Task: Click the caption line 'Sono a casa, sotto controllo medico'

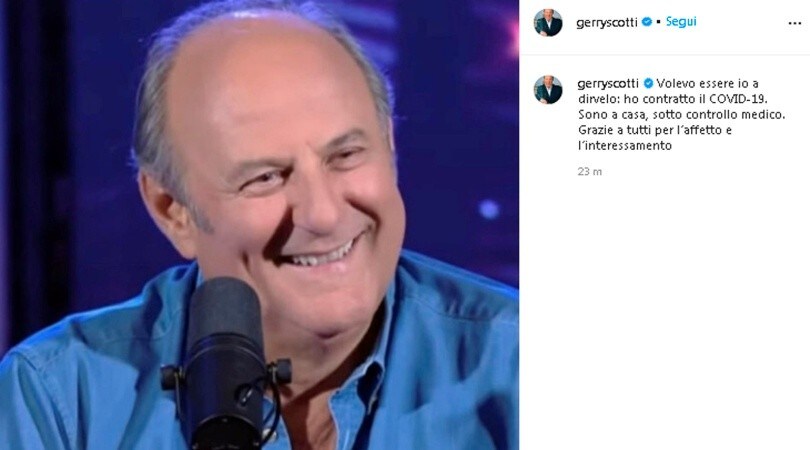Action: coord(681,115)
